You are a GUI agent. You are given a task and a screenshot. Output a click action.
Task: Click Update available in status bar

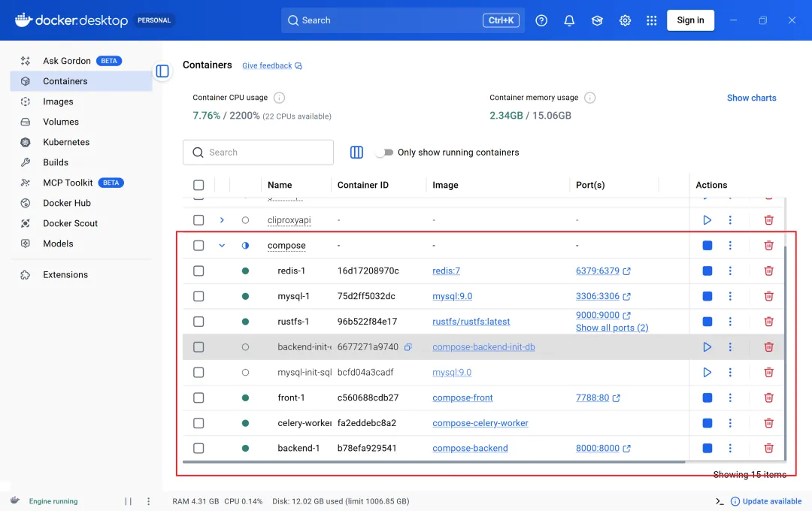pos(766,501)
